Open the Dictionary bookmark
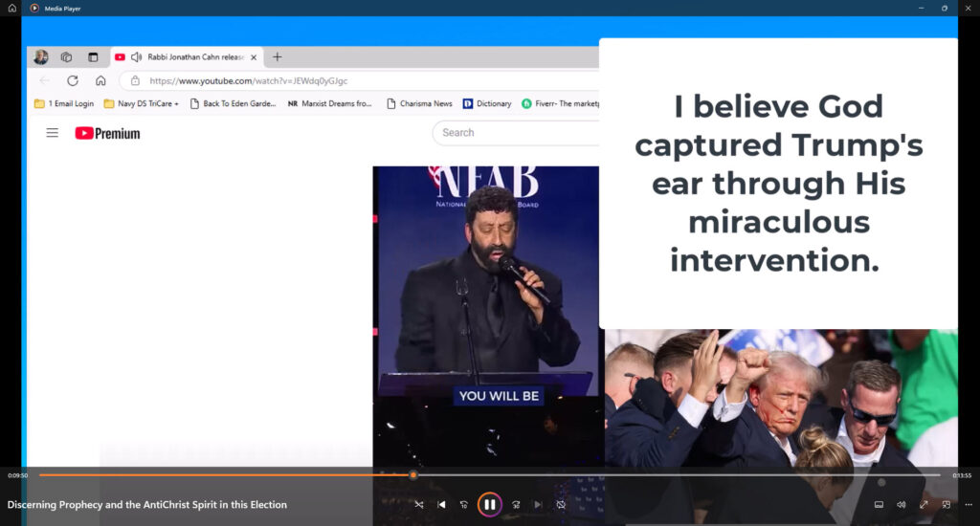Screen dimensions: 980x526 pyautogui.click(x=487, y=103)
